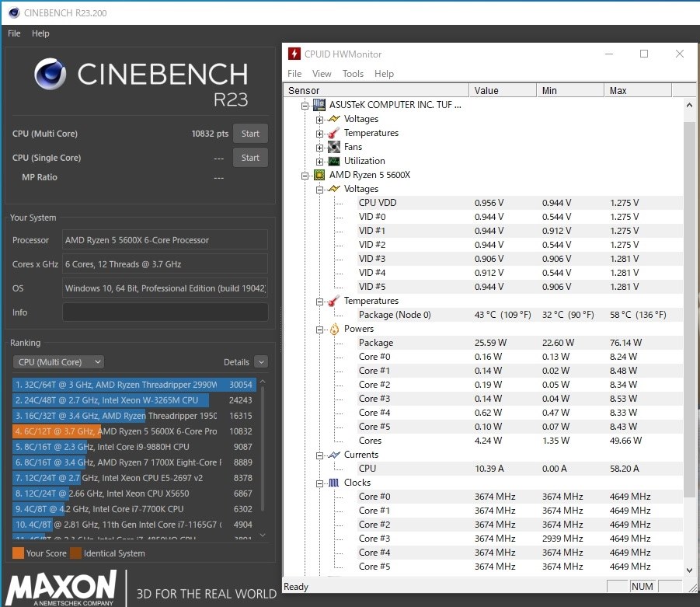
Task: Select Ryzen Threadripper 2990W ranking row
Action: coord(134,385)
